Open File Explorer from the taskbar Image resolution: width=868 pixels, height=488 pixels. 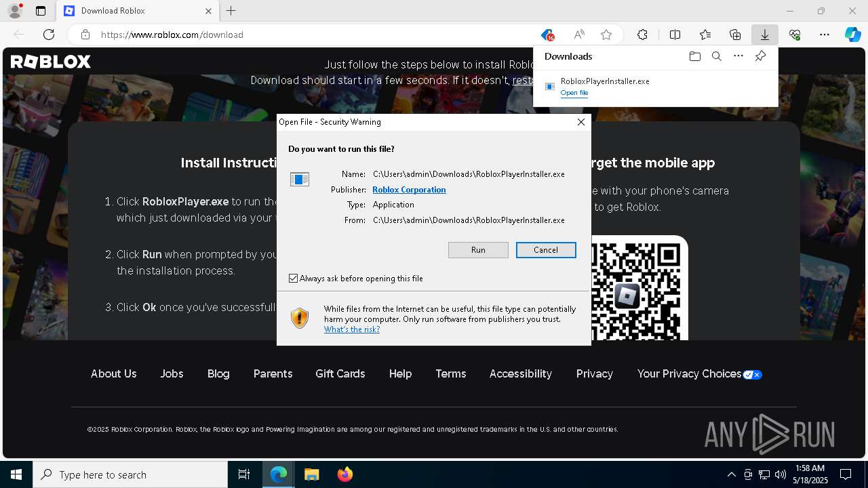(311, 474)
